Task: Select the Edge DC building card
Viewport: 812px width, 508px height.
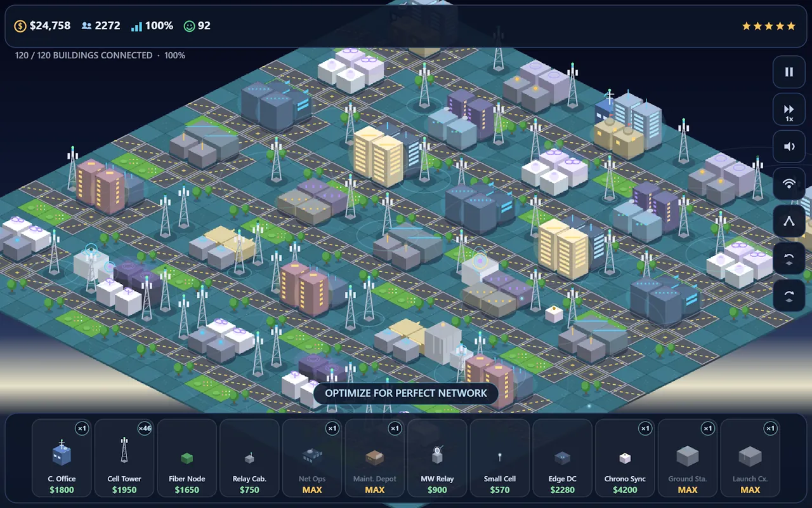Action: (562, 458)
